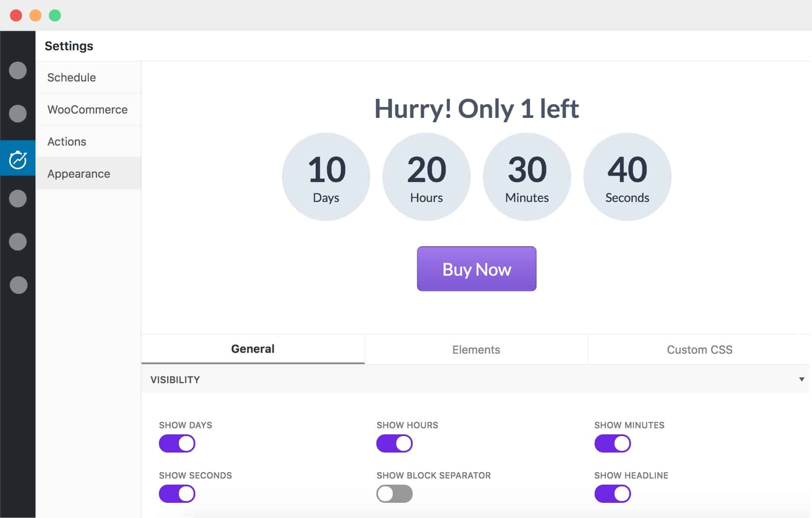Image resolution: width=812 pixels, height=518 pixels.
Task: Enable the Show Block Separator switch
Action: click(395, 494)
